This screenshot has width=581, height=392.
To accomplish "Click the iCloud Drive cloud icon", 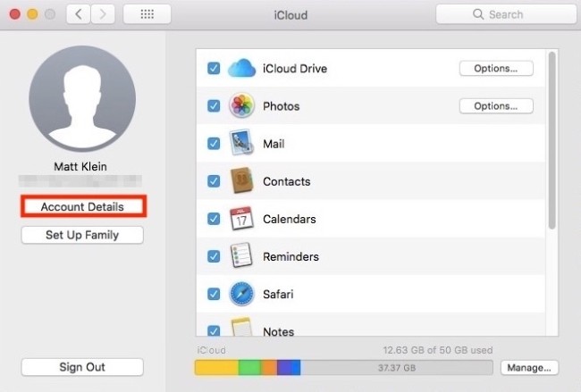I will coord(241,68).
